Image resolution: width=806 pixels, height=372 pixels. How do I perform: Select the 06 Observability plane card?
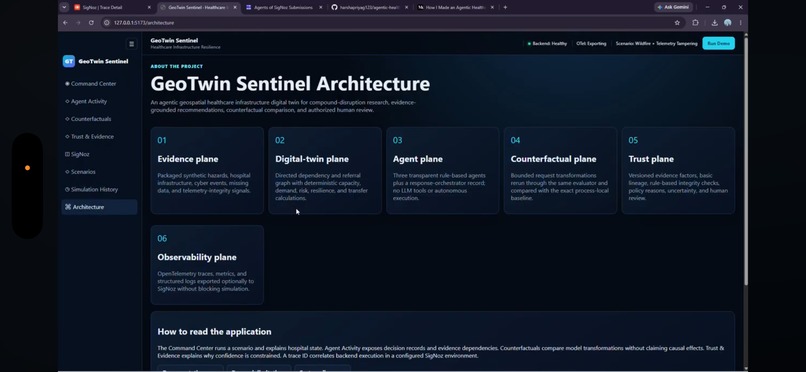207,265
